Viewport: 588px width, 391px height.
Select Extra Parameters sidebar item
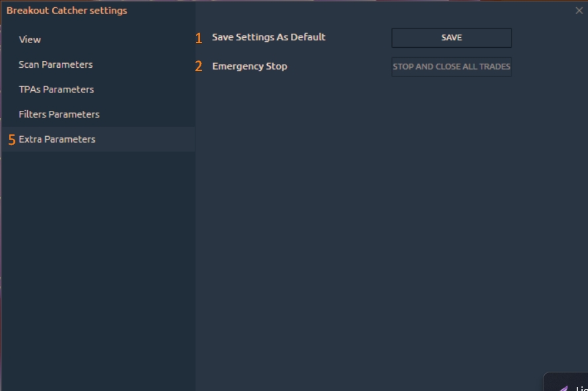pos(57,139)
